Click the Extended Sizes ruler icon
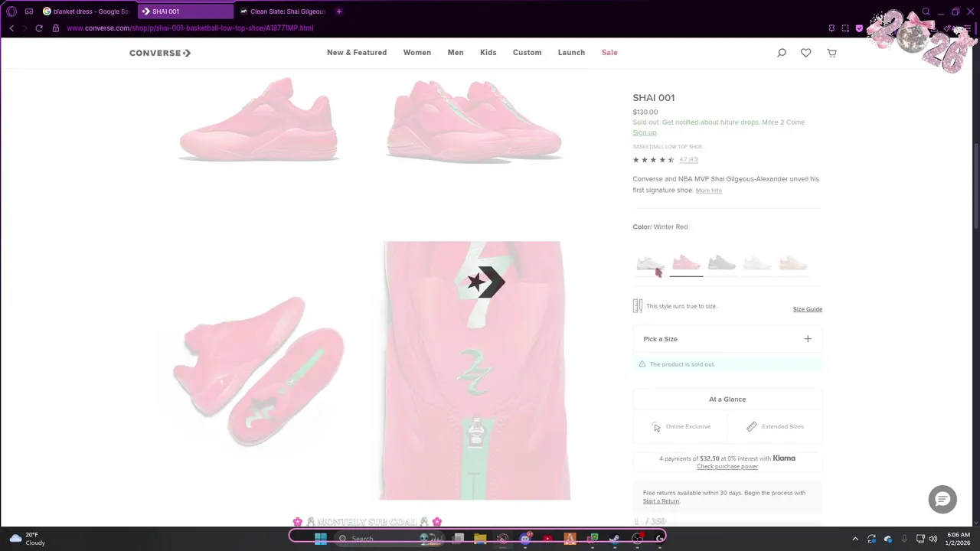Image resolution: width=980 pixels, height=551 pixels. click(752, 426)
